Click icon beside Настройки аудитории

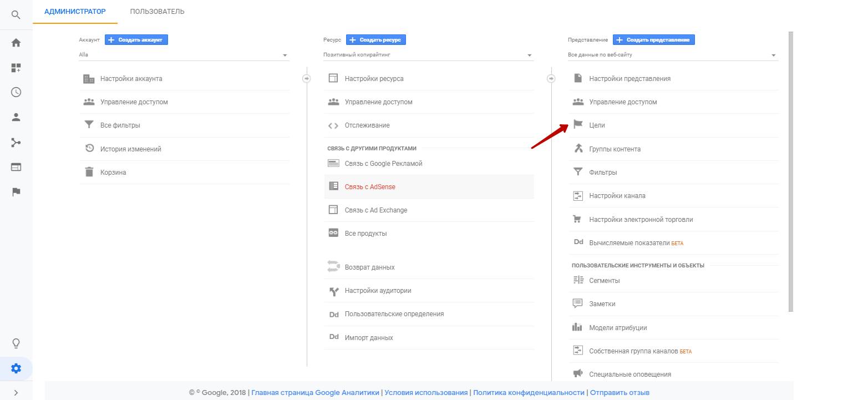pos(333,291)
